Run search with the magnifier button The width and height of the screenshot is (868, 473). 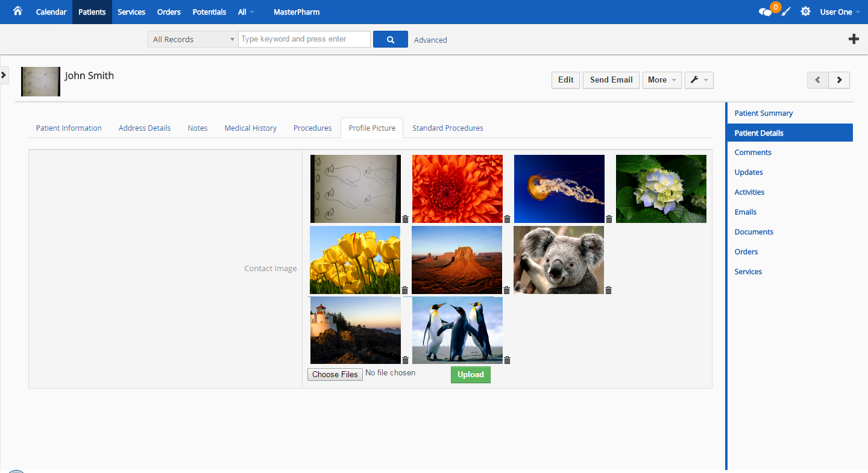(x=391, y=39)
